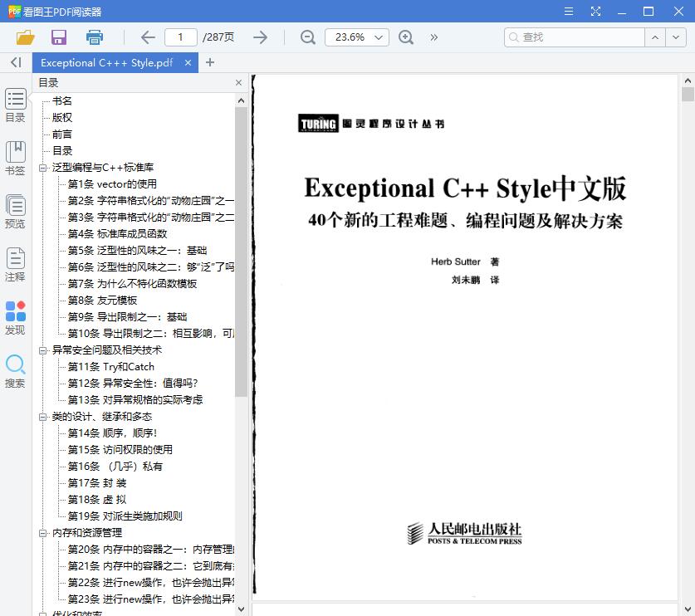Viewport: 695px width, 616px height.
Task: Jump to 第8条 友元模板
Action: click(x=102, y=301)
